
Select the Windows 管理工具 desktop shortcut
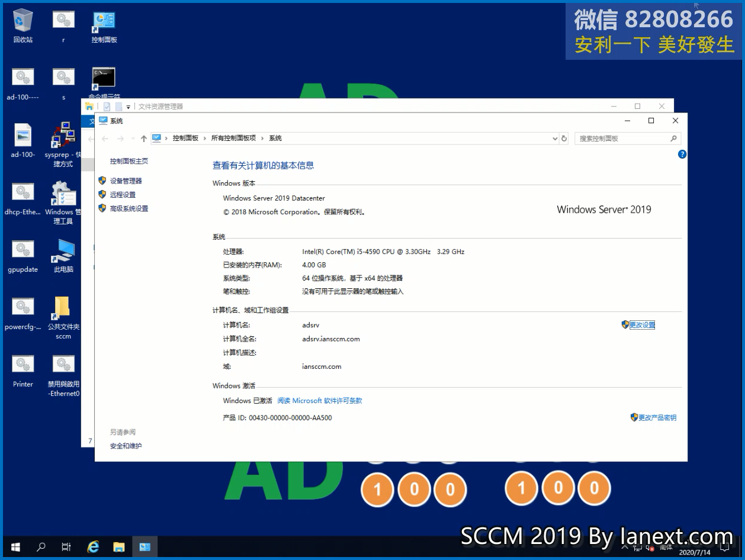[x=63, y=202]
